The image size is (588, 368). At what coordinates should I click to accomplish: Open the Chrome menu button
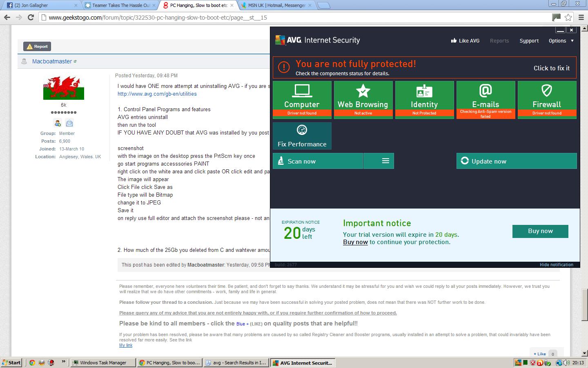581,17
